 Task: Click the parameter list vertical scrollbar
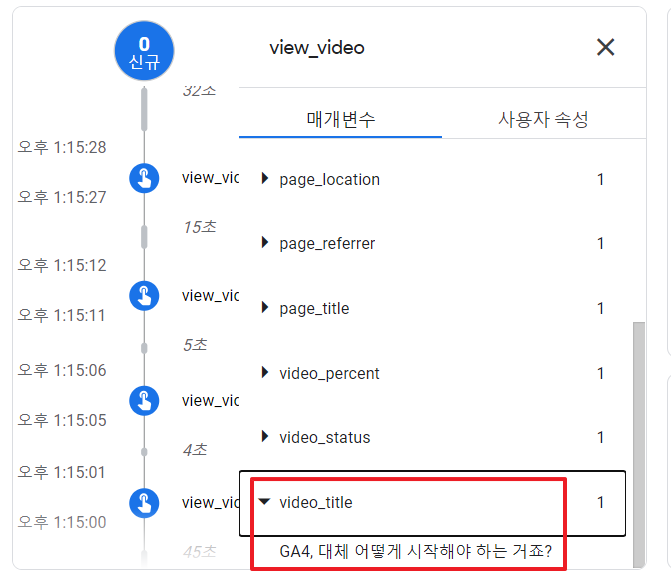[x=638, y=445]
